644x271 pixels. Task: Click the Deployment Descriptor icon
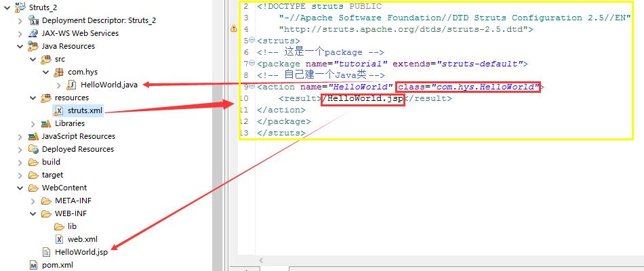pyautogui.click(x=33, y=20)
